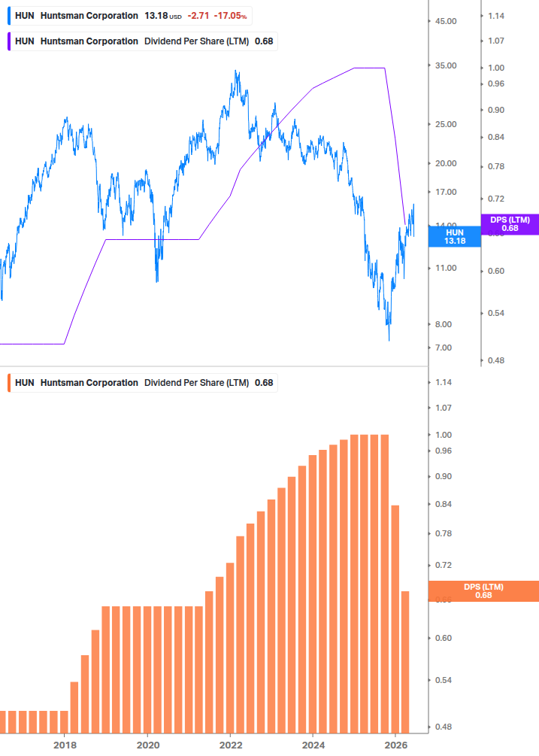Screen dimensions: 539x756
Task: Click the orange color marker of lower DPS legend
Action: pos(9,383)
